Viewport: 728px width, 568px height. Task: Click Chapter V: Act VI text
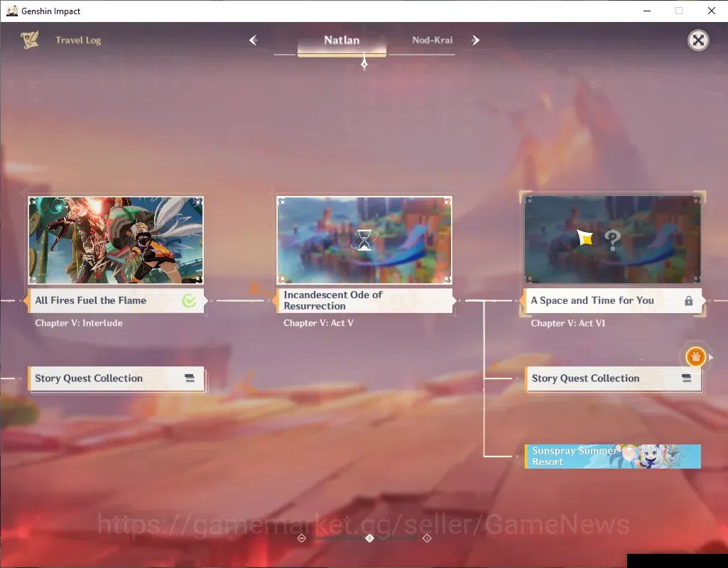(x=567, y=324)
